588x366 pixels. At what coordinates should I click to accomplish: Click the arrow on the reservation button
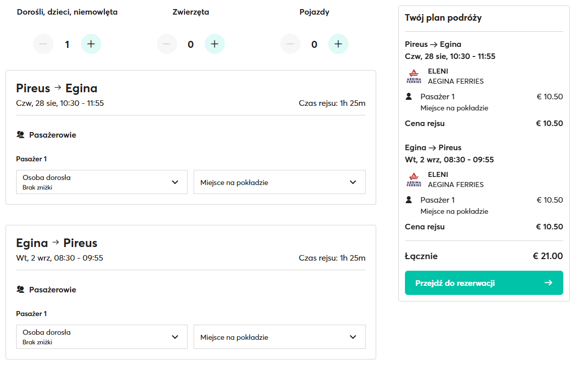[x=549, y=283]
